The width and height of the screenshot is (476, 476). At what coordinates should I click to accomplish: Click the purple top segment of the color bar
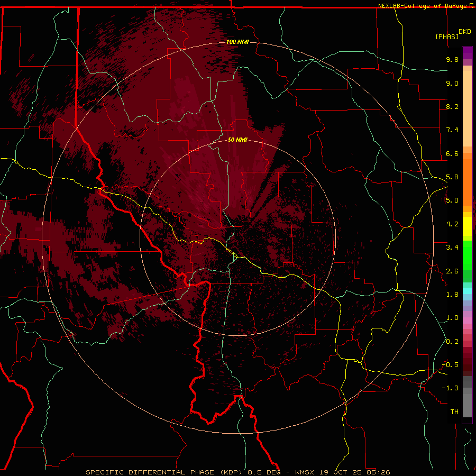click(467, 53)
